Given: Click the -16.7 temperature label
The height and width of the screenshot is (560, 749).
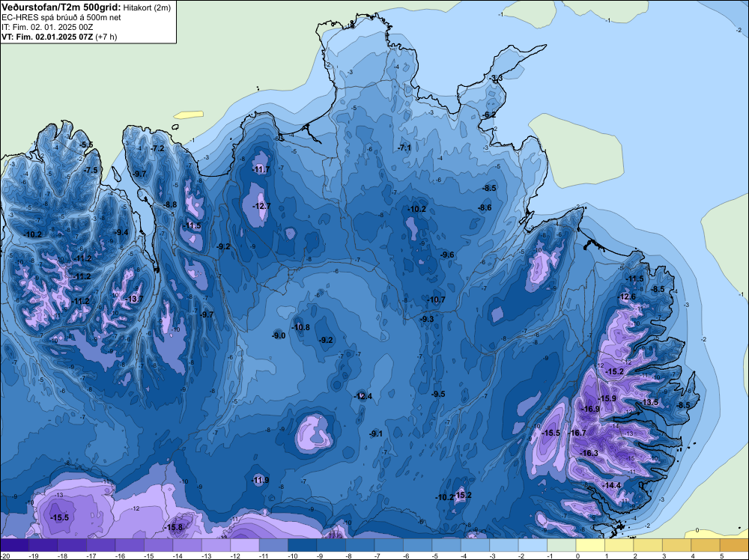Looking at the screenshot, I should point(577,433).
